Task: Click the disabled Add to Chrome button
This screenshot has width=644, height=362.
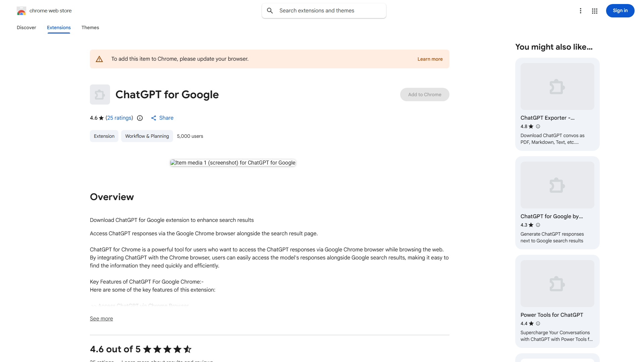Action: (425, 95)
